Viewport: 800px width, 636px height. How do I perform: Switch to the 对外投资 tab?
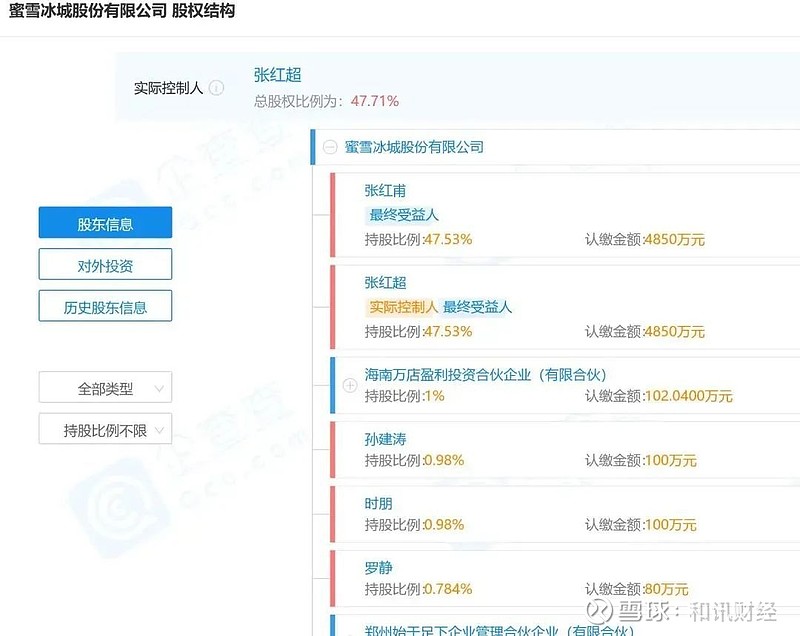pos(105,264)
